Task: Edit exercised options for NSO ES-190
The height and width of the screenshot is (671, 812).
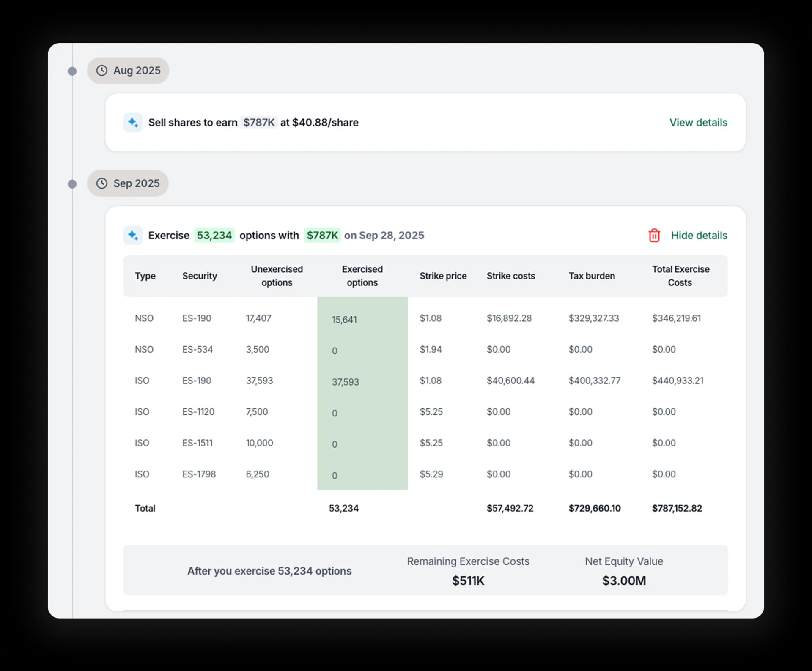Action: point(345,319)
